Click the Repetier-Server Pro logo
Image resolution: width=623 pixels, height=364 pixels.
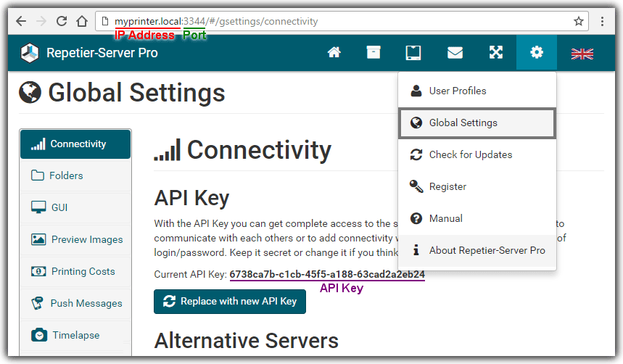point(30,53)
